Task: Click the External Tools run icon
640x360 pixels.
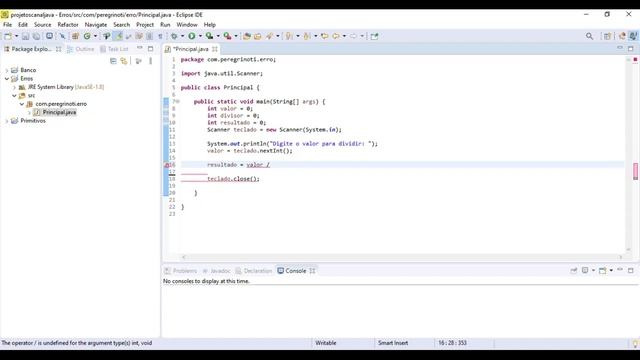Action: [x=227, y=36]
